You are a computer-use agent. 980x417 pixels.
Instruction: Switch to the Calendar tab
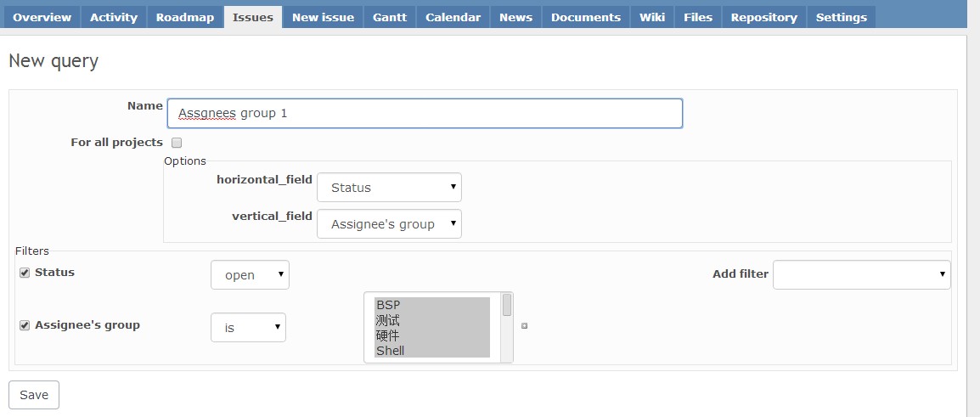click(x=453, y=18)
